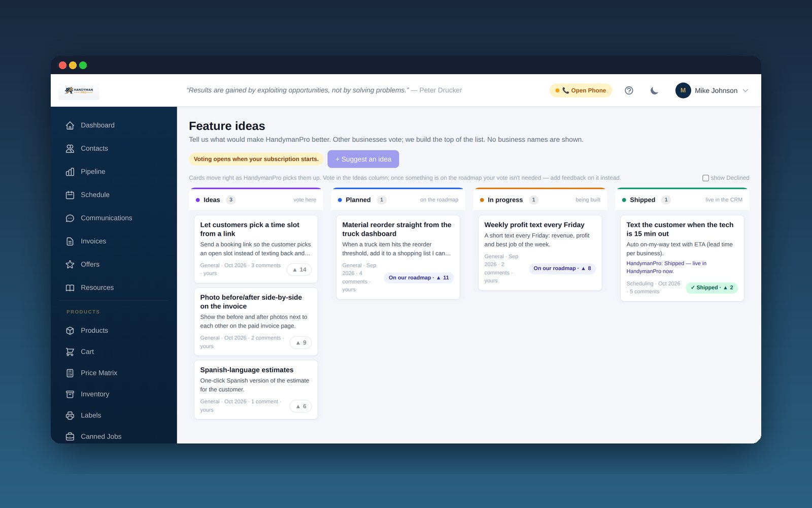The width and height of the screenshot is (812, 508).
Task: Click the Pipeline bar chart icon
Action: [x=70, y=172]
